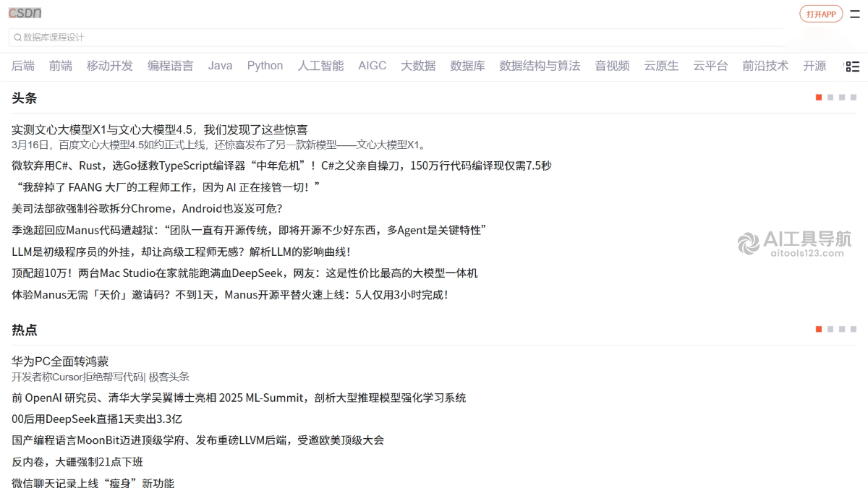The height and width of the screenshot is (488, 868).
Task: Select the first red 热点 carousel dot
Action: [x=819, y=329]
